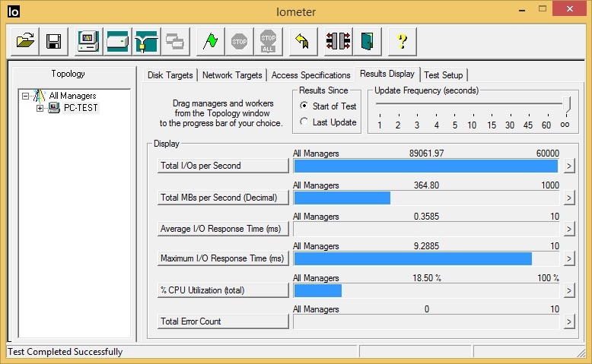
Task: Click the 364.80 MBs value
Action: [426, 185]
